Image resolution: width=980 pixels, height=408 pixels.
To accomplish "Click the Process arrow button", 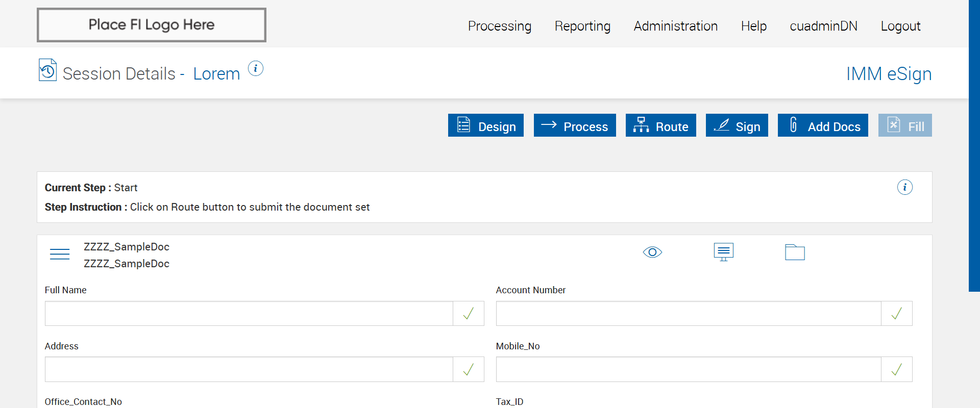I will [x=575, y=125].
